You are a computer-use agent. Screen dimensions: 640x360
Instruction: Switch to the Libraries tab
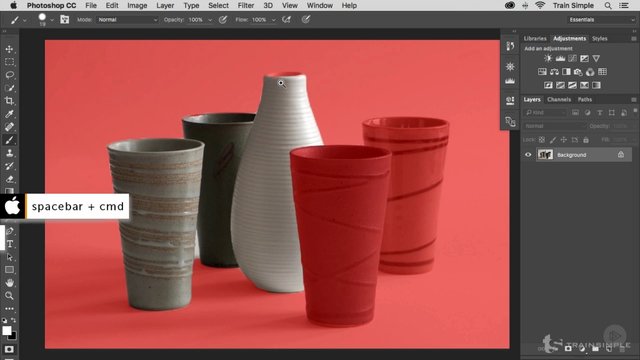tap(535, 38)
